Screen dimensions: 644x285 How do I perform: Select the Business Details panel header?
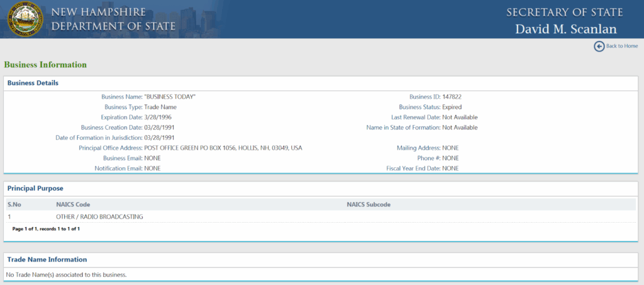pos(33,83)
